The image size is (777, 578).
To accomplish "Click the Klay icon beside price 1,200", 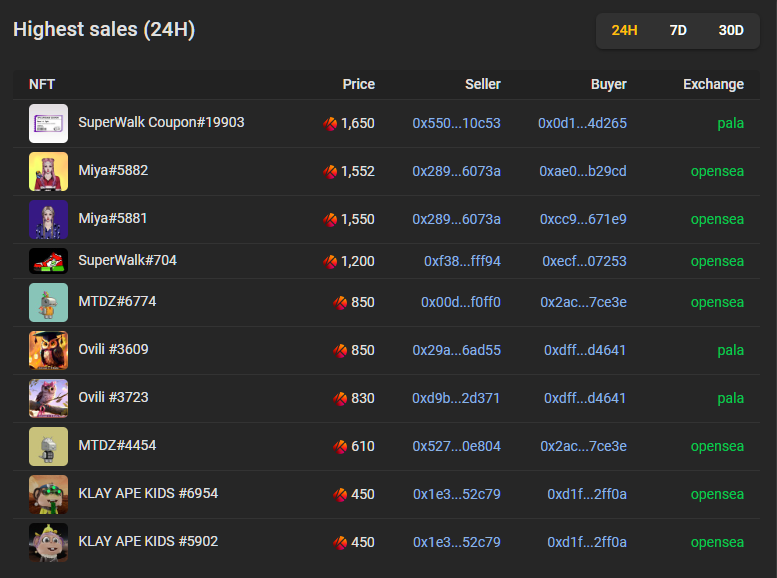I will pos(330,261).
